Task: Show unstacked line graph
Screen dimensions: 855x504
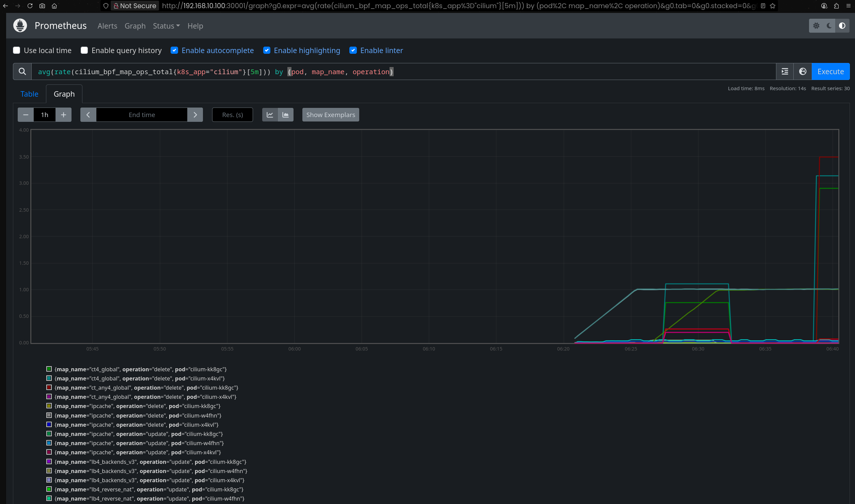Action: point(270,115)
